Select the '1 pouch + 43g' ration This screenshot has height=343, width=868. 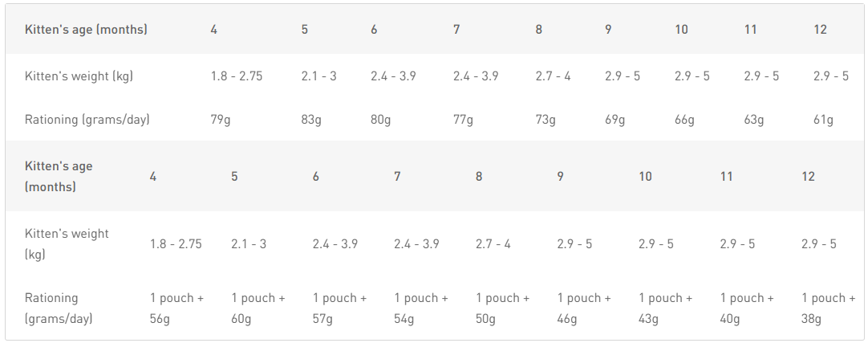coord(666,308)
